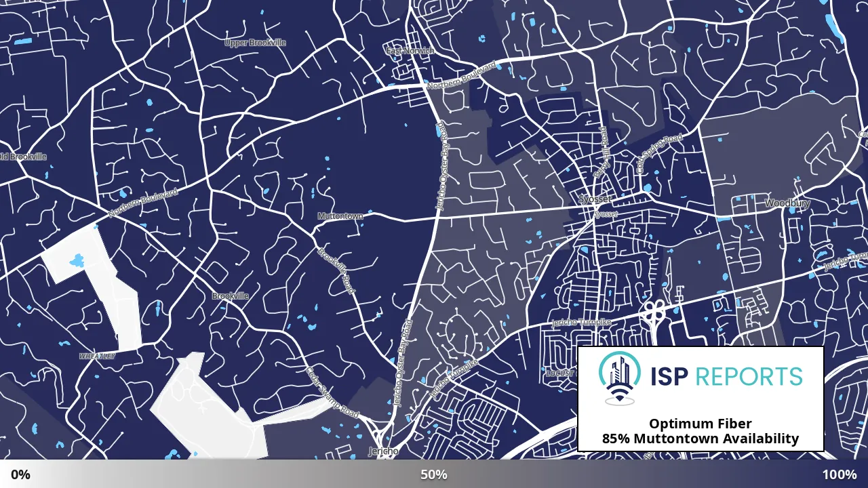Click the ISP Reports logo icon
Viewport: 868px width, 488px height.
620,378
